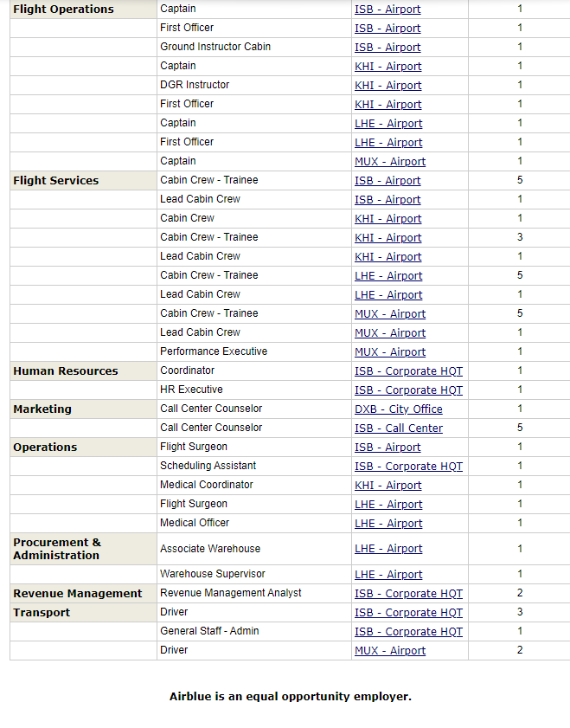Open LHE - Airport link for Associate Warehouse

click(388, 548)
